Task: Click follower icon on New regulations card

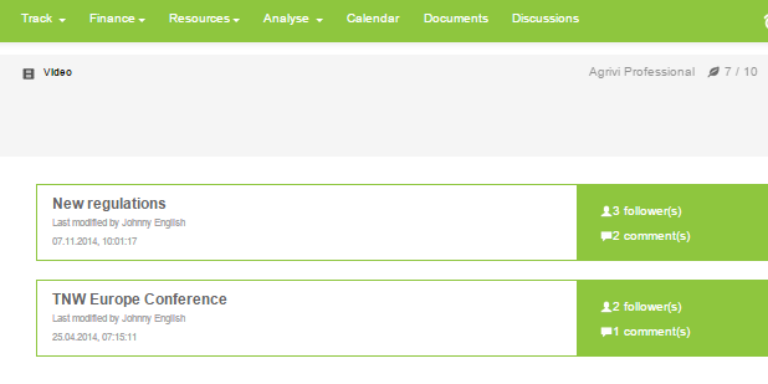Action: click(606, 211)
